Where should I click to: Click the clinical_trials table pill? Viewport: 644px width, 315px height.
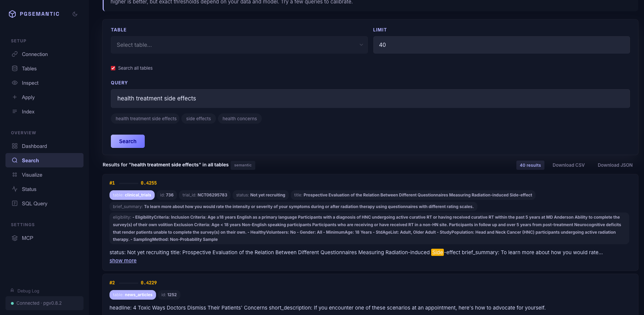(x=132, y=195)
